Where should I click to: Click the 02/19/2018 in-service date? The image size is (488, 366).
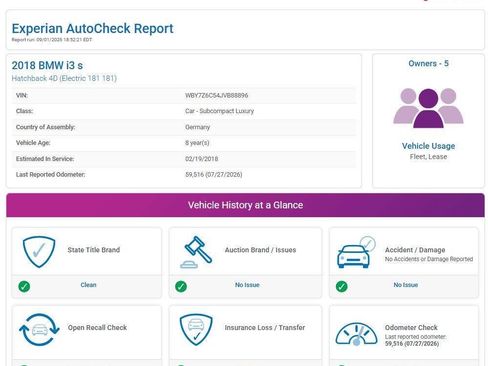tap(202, 159)
